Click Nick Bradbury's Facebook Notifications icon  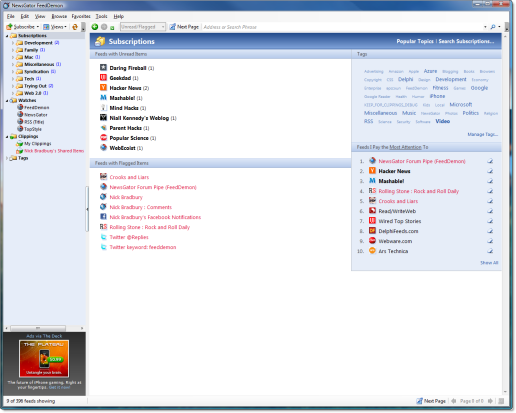[103, 216]
